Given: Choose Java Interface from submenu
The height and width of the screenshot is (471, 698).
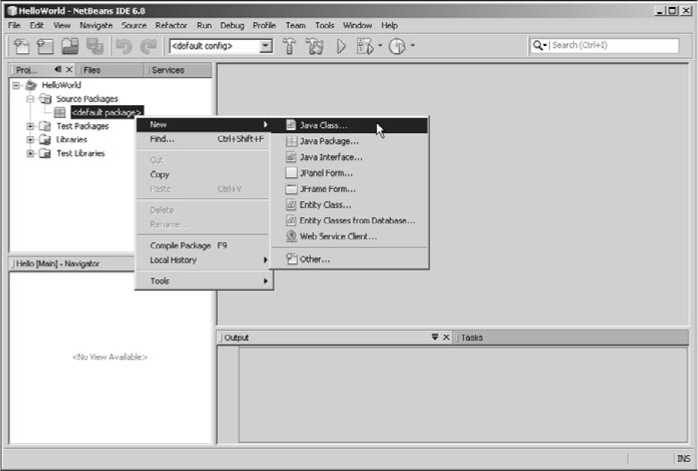Looking at the screenshot, I should click(349, 157).
